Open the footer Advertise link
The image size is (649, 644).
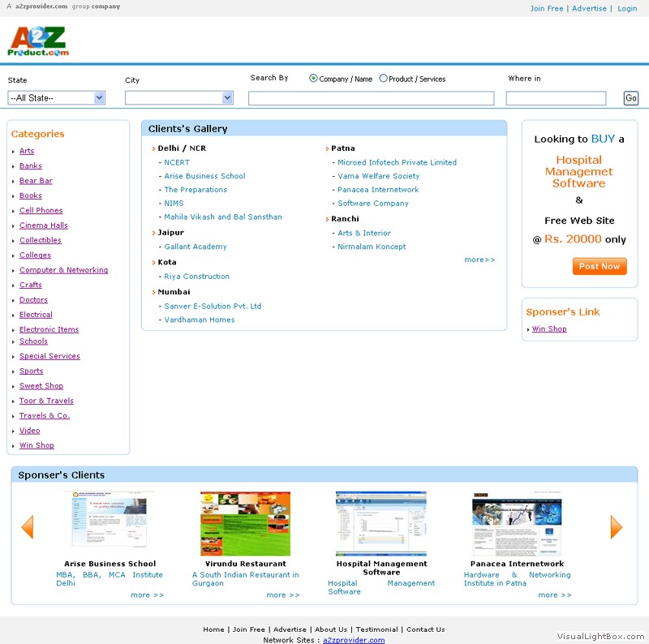(x=290, y=629)
